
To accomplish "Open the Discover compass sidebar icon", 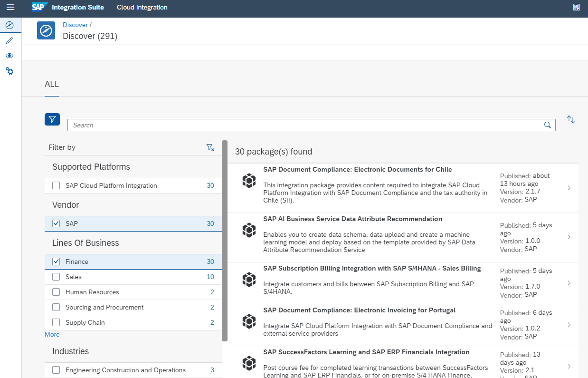I will 9,25.
